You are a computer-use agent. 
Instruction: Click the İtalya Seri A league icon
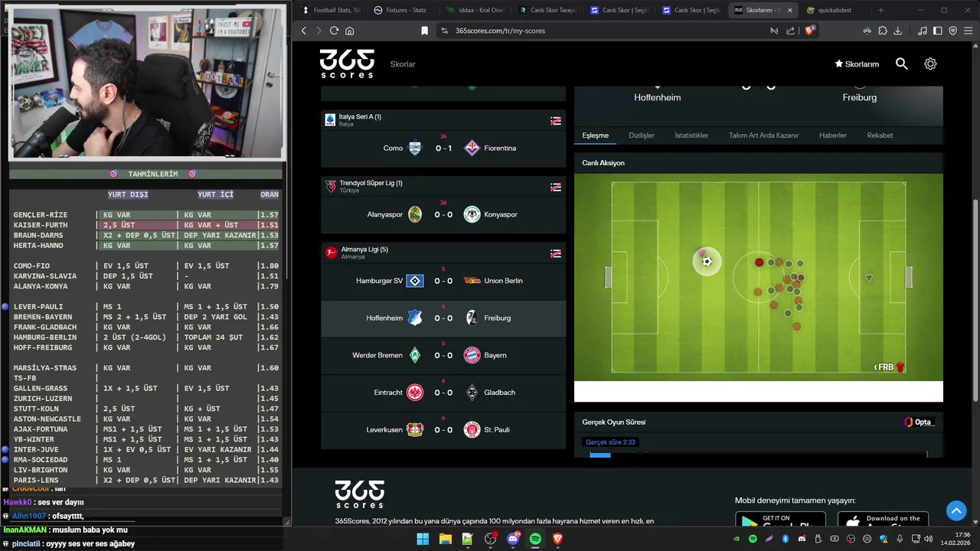[330, 119]
